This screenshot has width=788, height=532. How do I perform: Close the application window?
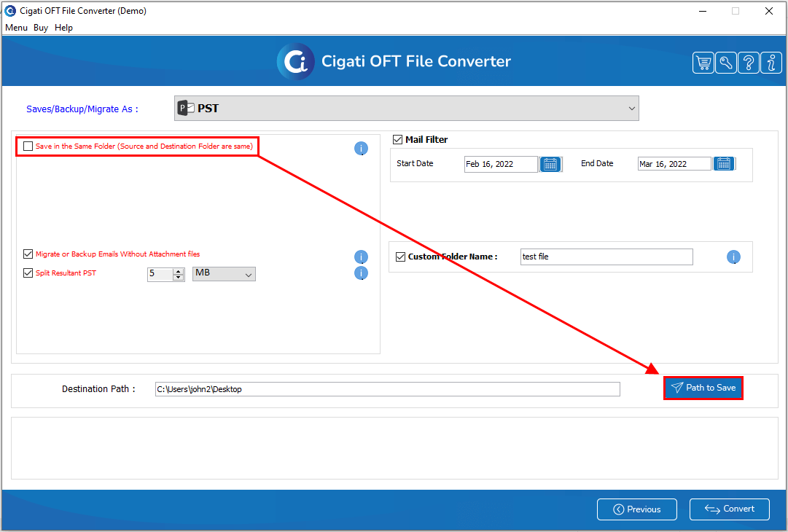768,11
